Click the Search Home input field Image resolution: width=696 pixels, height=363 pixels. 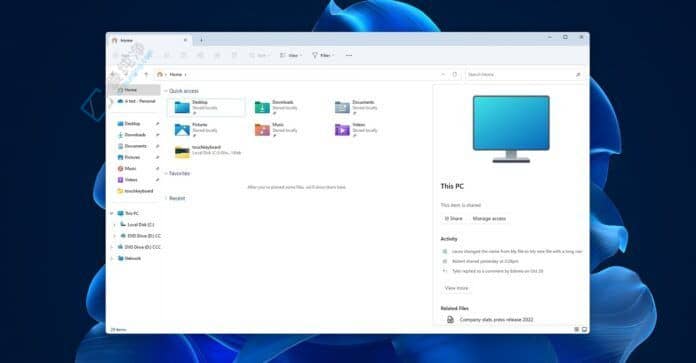(524, 75)
